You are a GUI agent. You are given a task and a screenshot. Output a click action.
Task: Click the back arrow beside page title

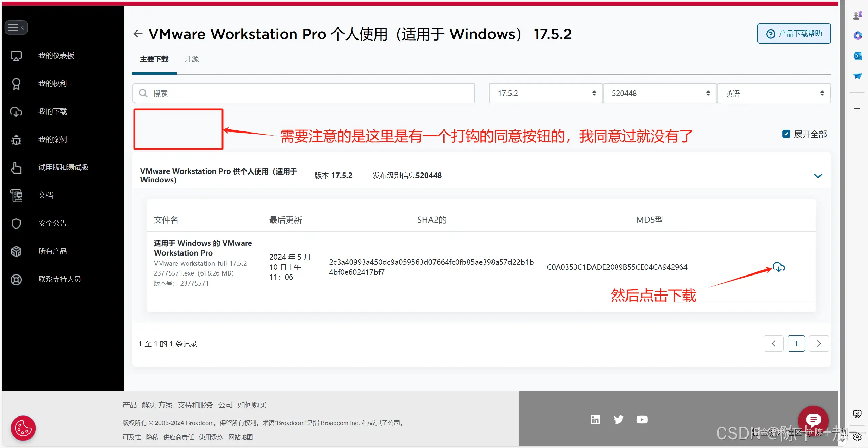point(138,34)
